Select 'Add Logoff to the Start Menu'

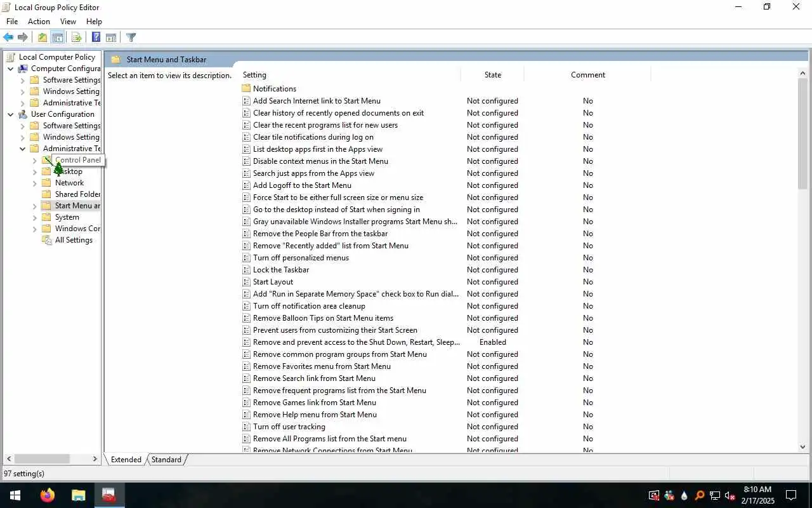302,185
